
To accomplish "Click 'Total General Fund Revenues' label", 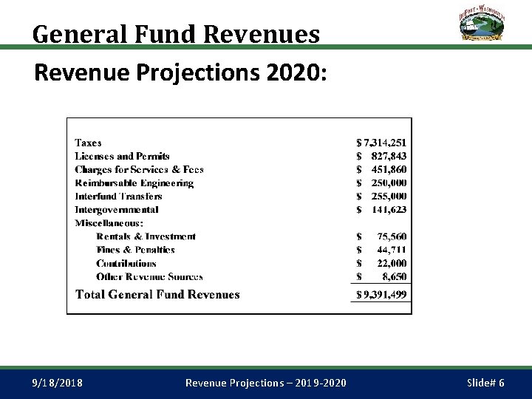I will (157, 294).
